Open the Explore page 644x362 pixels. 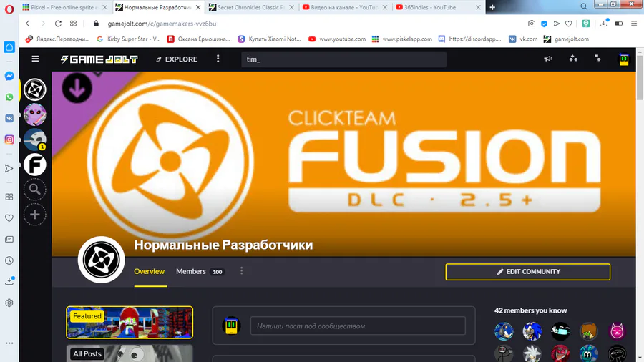tap(177, 59)
